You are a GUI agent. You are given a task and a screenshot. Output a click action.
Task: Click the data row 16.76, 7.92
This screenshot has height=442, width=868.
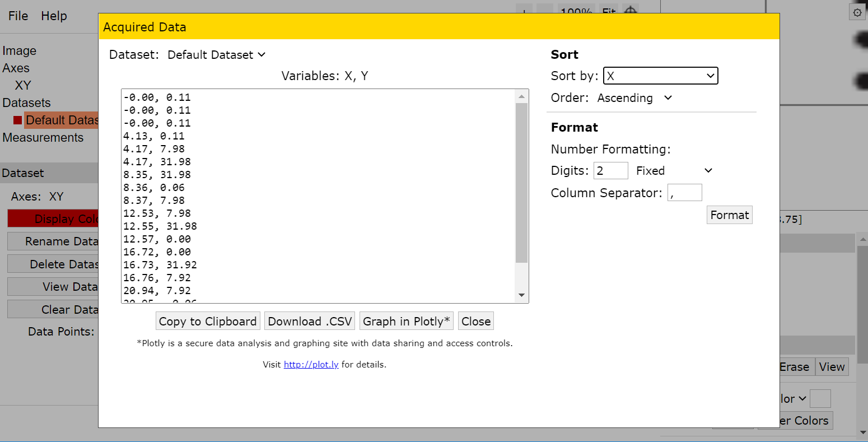coord(157,277)
